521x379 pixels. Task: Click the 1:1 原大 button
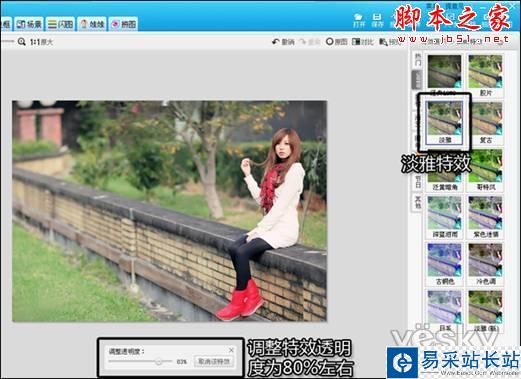(41, 42)
